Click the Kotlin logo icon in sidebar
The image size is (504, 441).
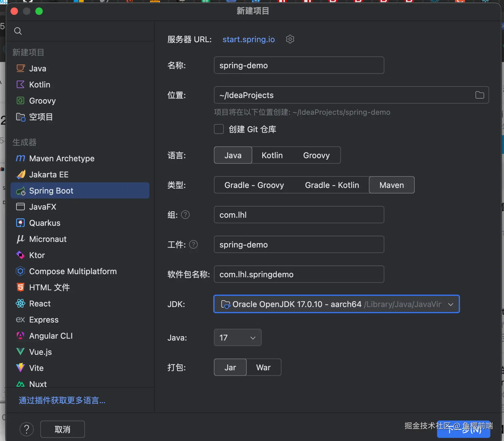tap(20, 84)
